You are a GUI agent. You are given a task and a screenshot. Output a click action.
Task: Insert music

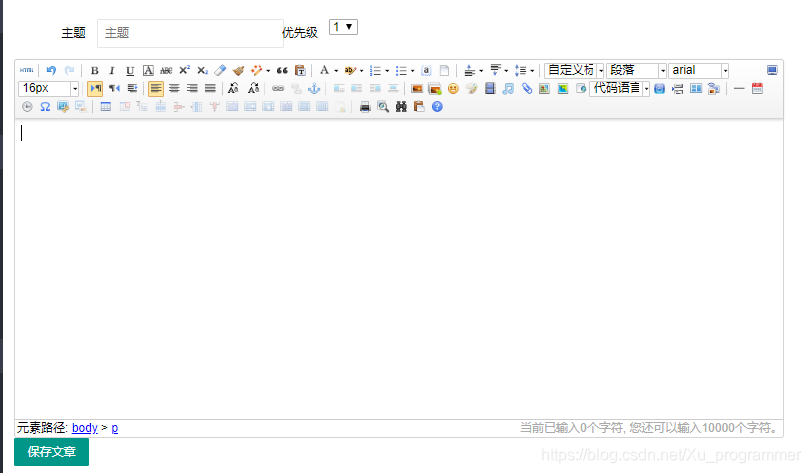click(508, 88)
